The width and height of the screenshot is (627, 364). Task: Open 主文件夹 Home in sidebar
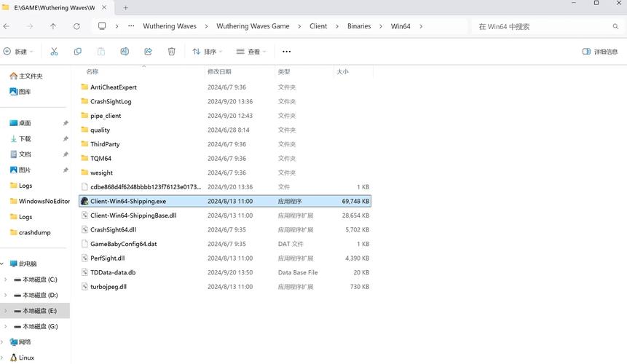point(26,76)
